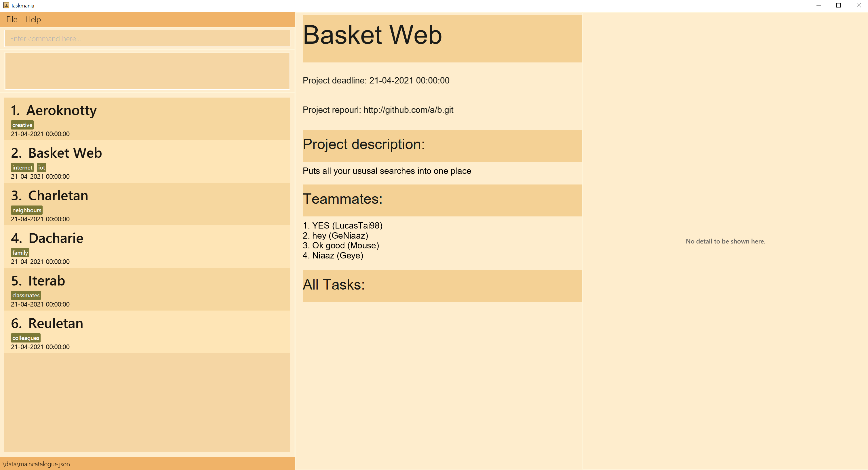Click the maincatalogue.json status bar path
The height and width of the screenshot is (470, 868).
[x=36, y=464]
